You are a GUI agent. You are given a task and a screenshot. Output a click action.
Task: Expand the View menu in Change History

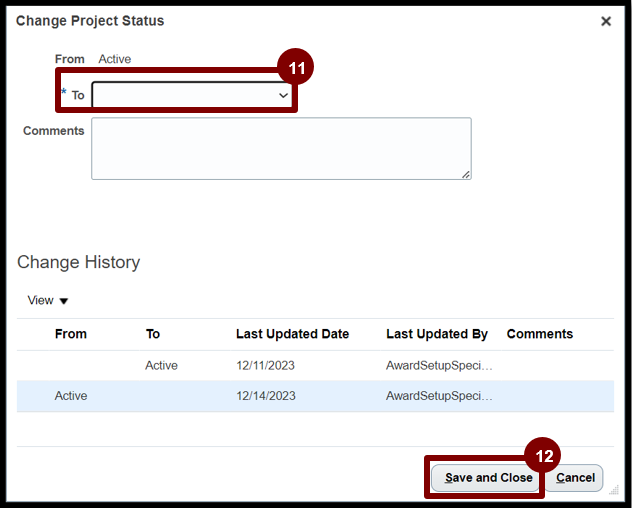tap(48, 300)
